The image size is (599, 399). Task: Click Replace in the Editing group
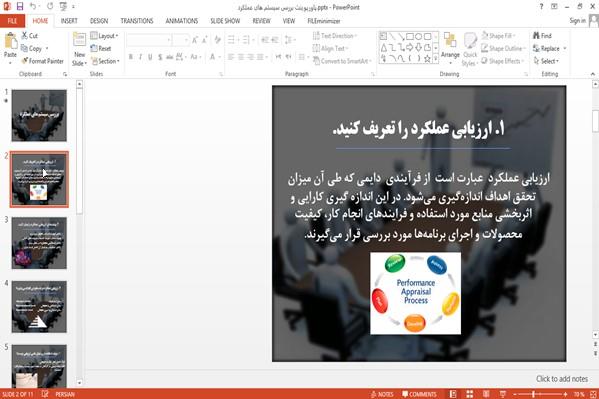tap(549, 49)
